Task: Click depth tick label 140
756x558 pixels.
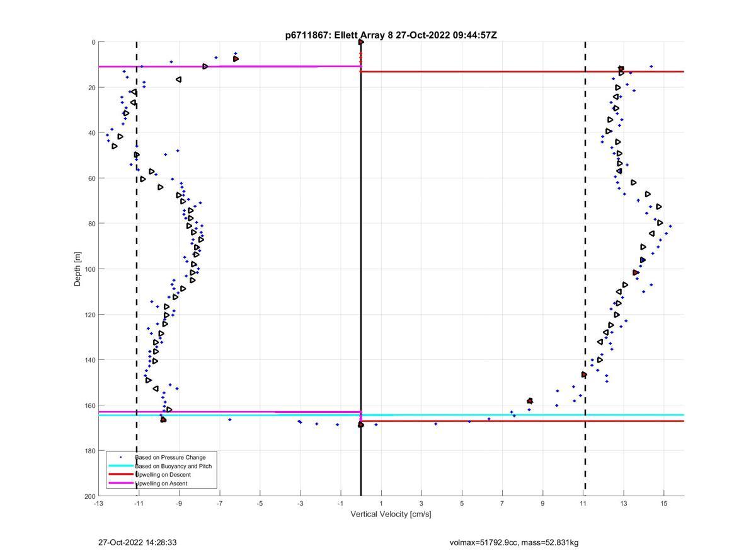Action: click(89, 360)
